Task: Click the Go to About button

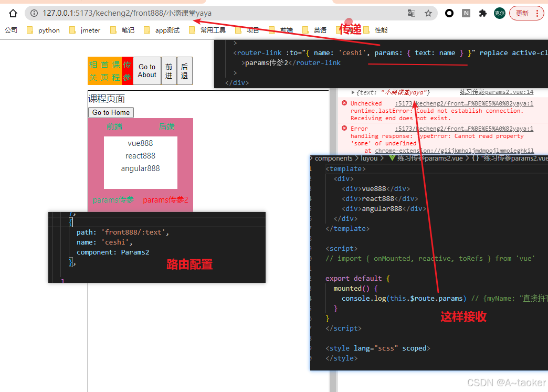Action: point(147,71)
